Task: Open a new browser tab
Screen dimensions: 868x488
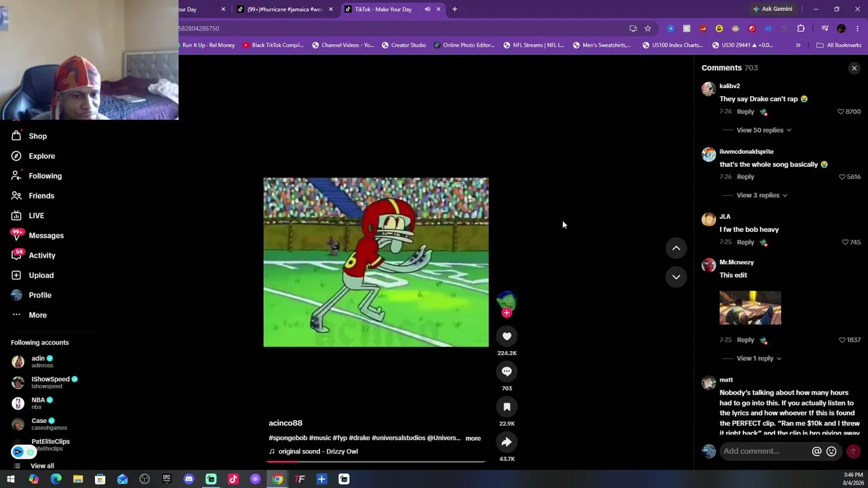Action: [454, 9]
